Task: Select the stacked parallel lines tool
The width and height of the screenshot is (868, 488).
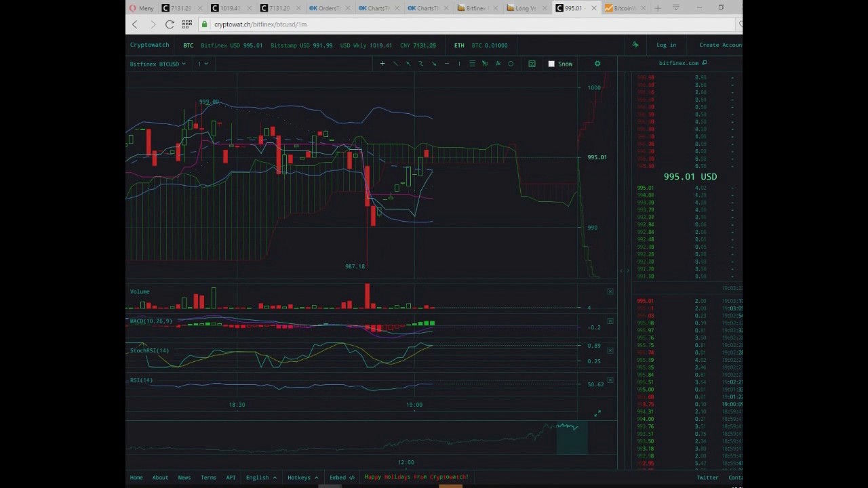Action: click(x=472, y=64)
